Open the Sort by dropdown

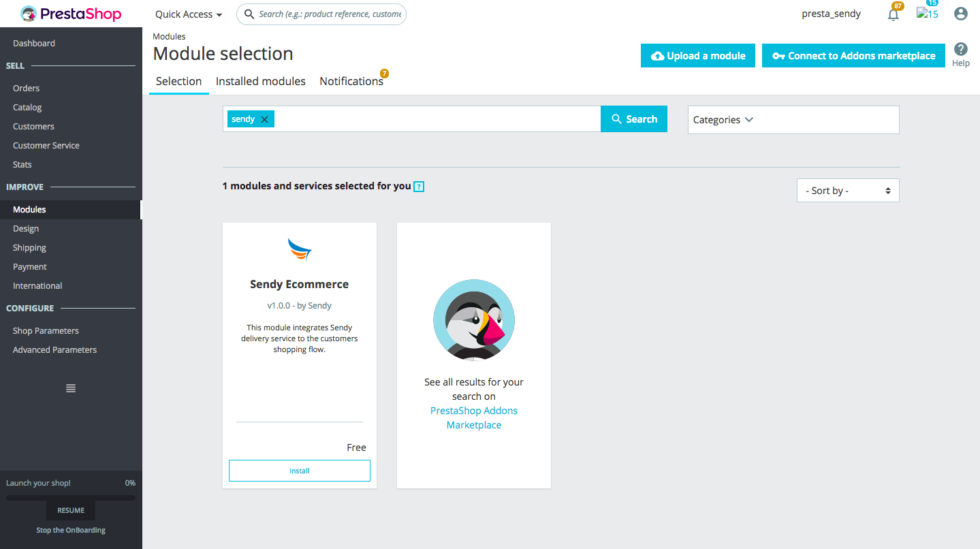[x=848, y=191]
